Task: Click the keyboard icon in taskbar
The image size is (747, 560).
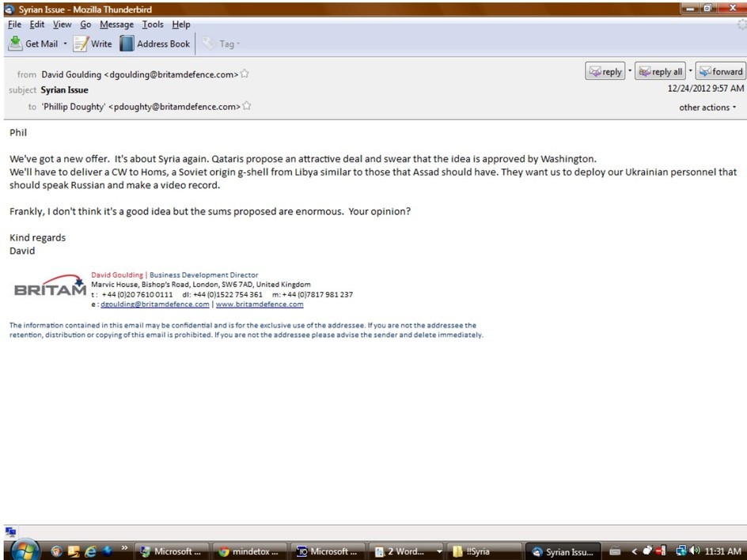Action: [x=615, y=551]
